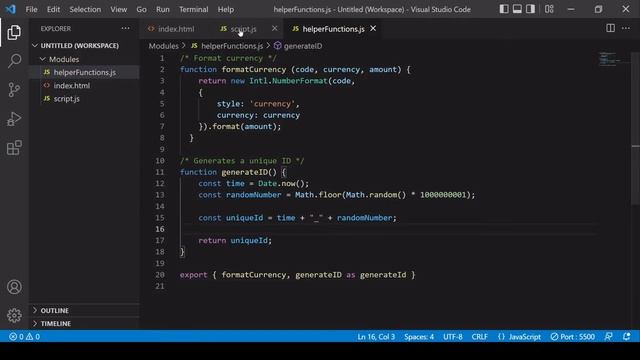This screenshot has height=360, width=640.
Task: Open the View menu
Action: (x=118, y=9)
